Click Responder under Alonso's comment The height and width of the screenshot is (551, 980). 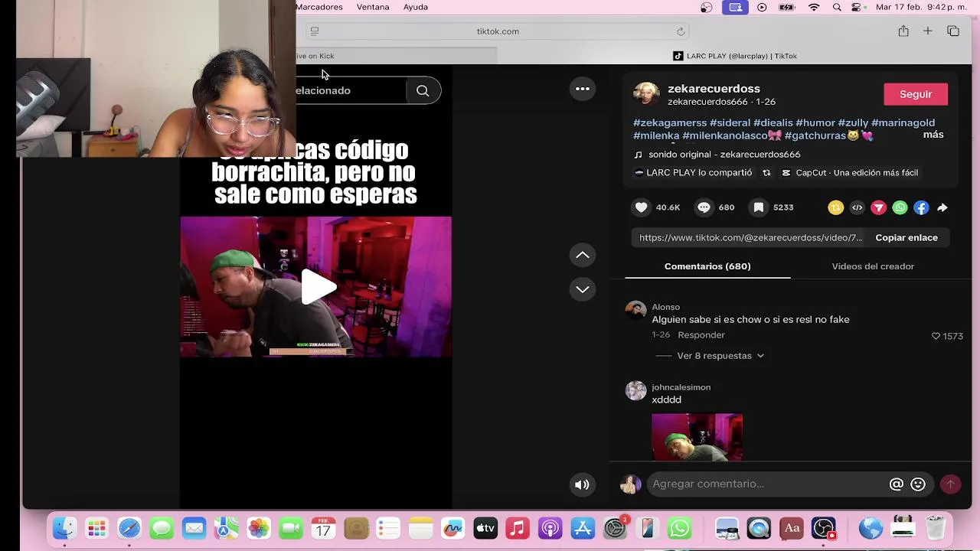coord(701,335)
